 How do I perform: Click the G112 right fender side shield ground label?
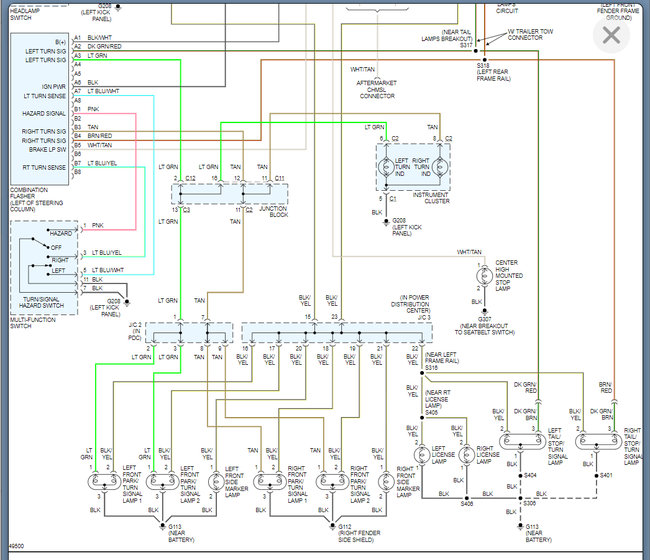click(359, 533)
